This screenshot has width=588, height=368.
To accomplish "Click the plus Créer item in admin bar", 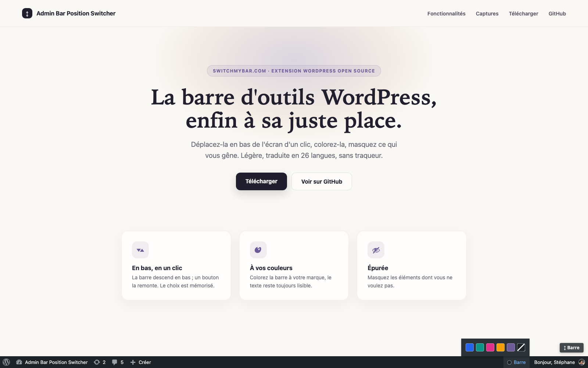I will pyautogui.click(x=141, y=362).
